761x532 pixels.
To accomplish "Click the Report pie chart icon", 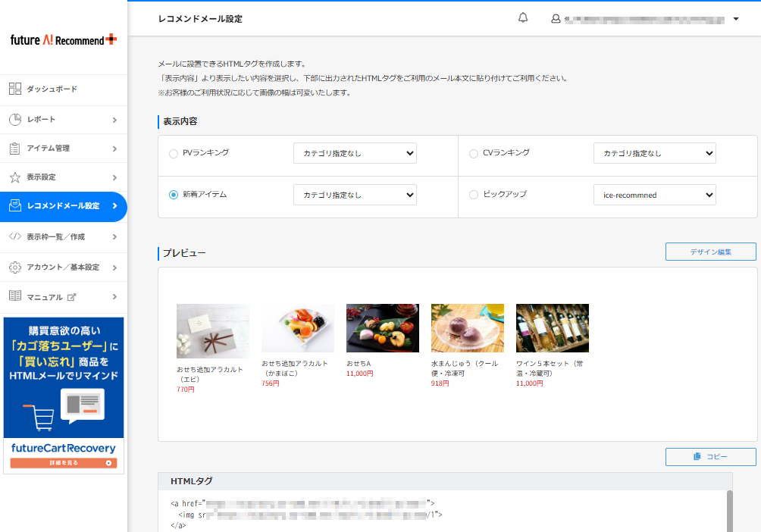I will tap(15, 119).
